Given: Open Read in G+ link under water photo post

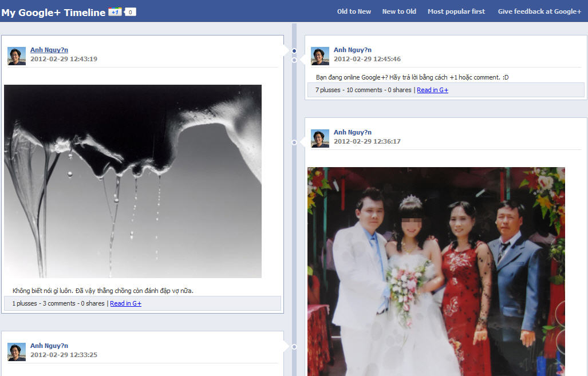Looking at the screenshot, I should click(125, 303).
